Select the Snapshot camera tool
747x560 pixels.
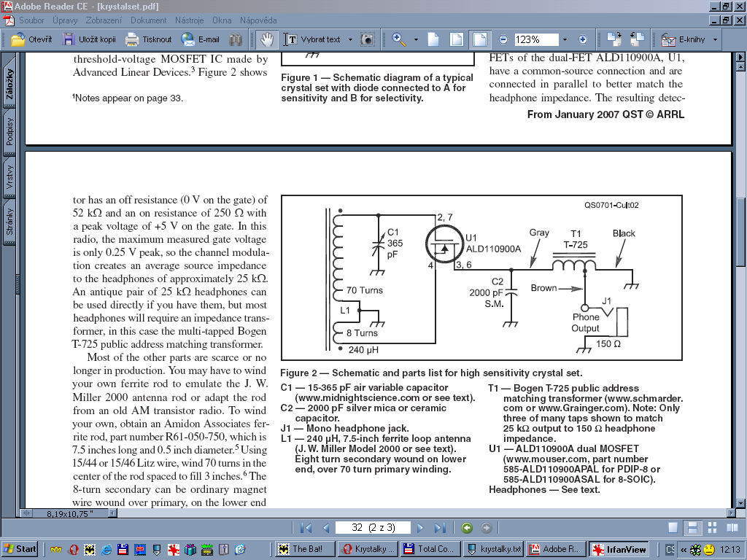[368, 39]
